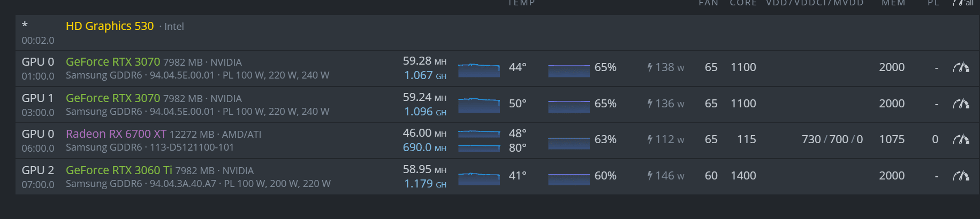Click the lightning bolt beside 138 w

pyautogui.click(x=650, y=67)
